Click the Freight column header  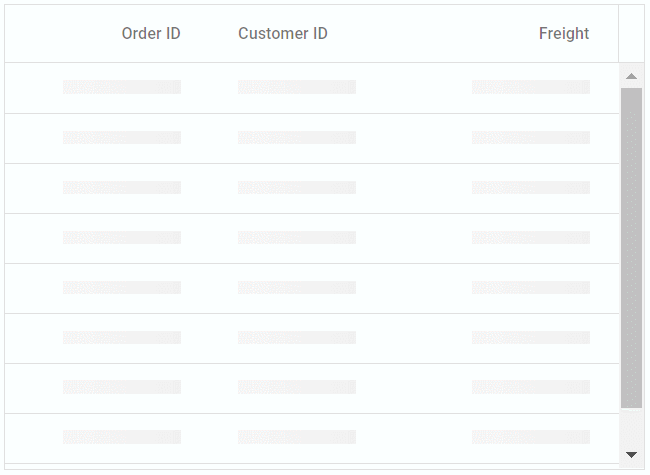[564, 34]
